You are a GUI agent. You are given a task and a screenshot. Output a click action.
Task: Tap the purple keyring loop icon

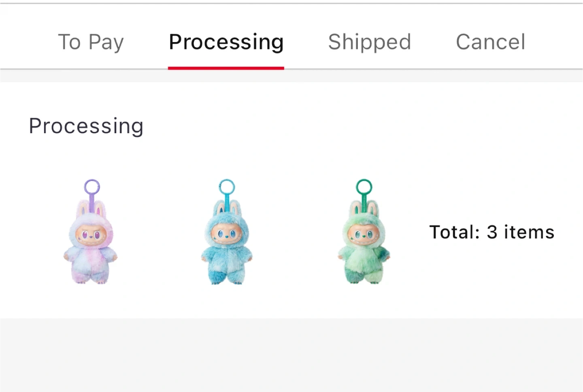point(92,187)
